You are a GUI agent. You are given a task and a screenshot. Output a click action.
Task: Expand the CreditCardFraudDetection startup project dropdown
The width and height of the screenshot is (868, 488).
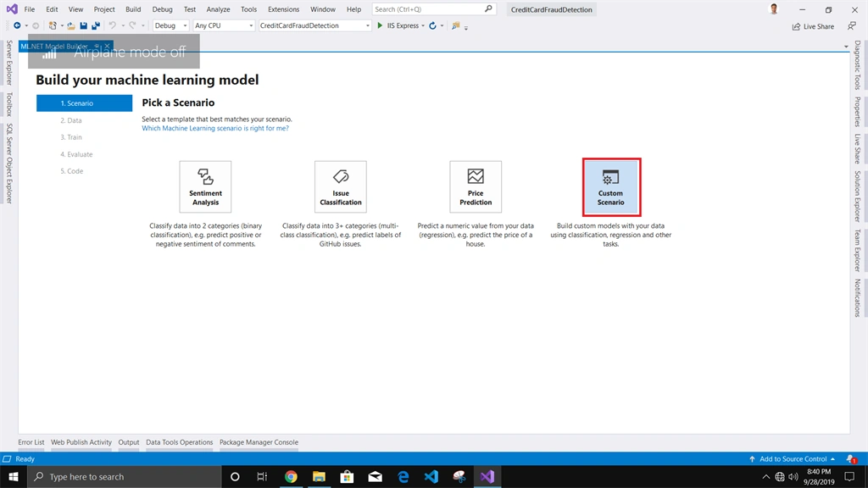tap(314, 25)
